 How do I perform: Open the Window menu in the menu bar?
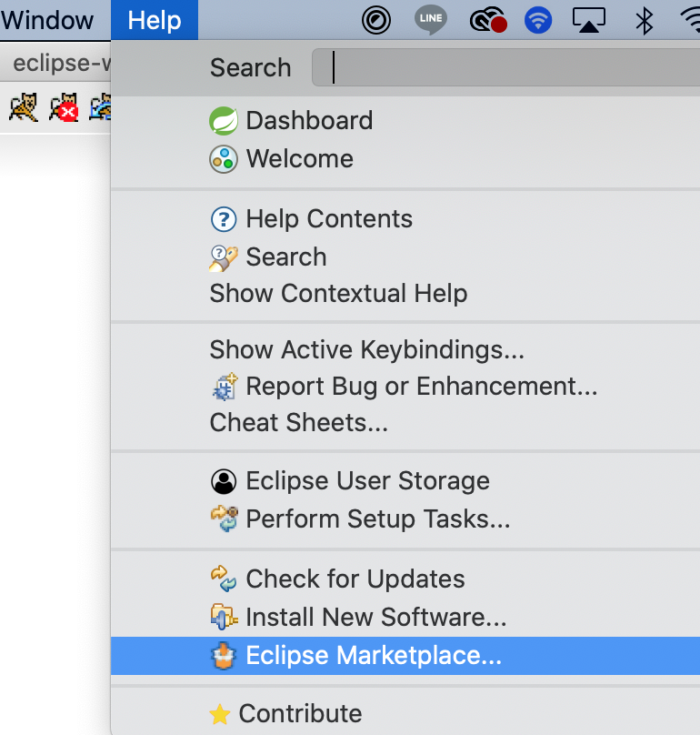(47, 20)
